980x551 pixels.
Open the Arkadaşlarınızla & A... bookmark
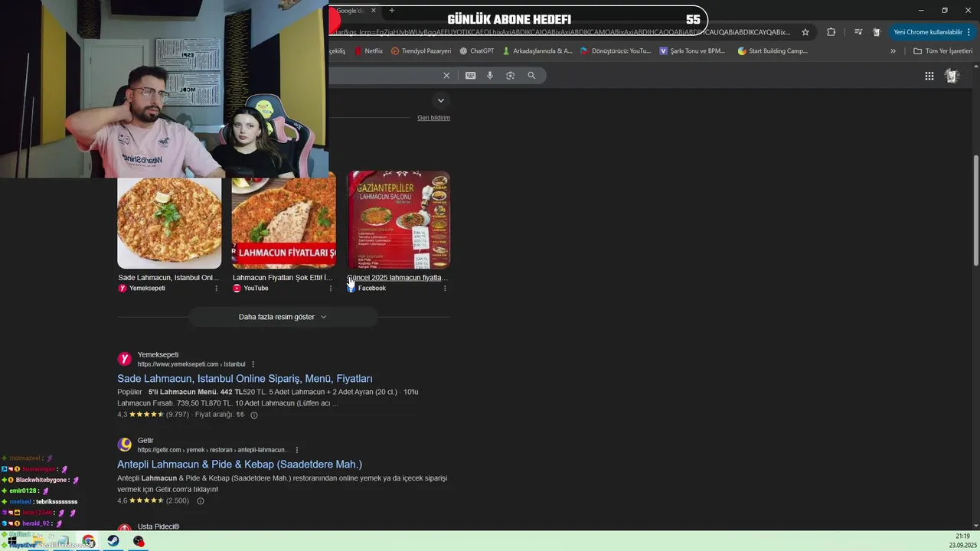click(537, 51)
